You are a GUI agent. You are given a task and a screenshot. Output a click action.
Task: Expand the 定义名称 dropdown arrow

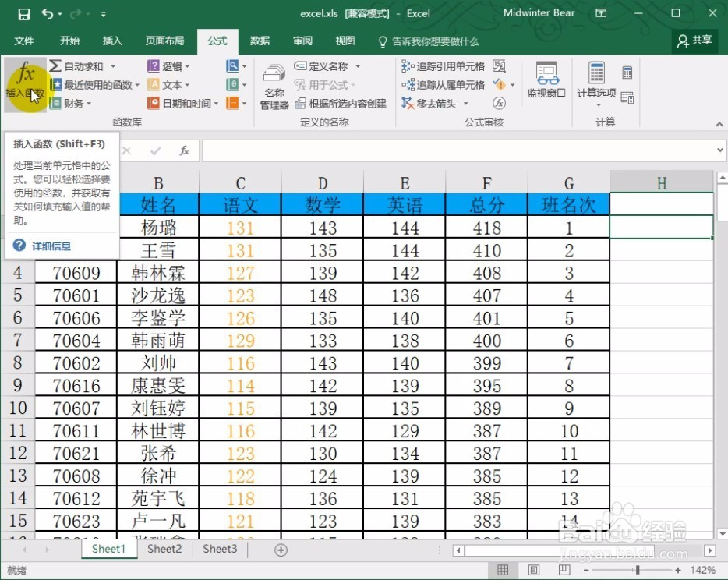coord(358,66)
